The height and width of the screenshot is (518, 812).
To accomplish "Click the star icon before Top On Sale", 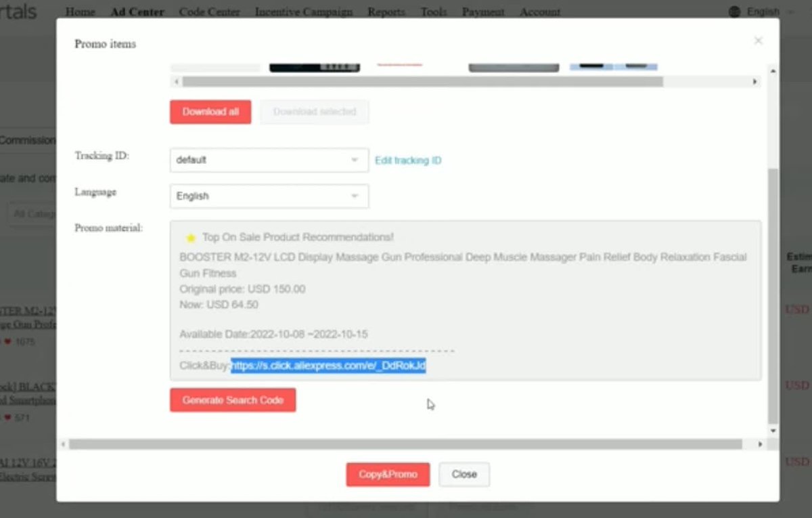I will [x=191, y=238].
